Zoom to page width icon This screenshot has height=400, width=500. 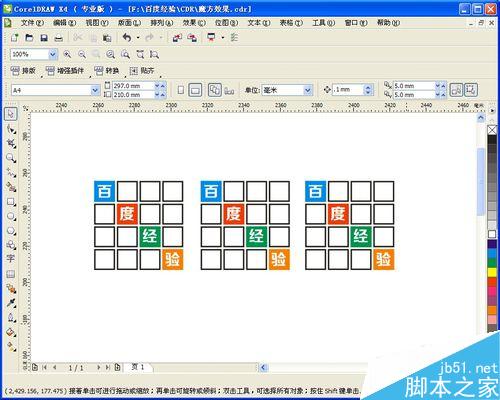pos(140,54)
